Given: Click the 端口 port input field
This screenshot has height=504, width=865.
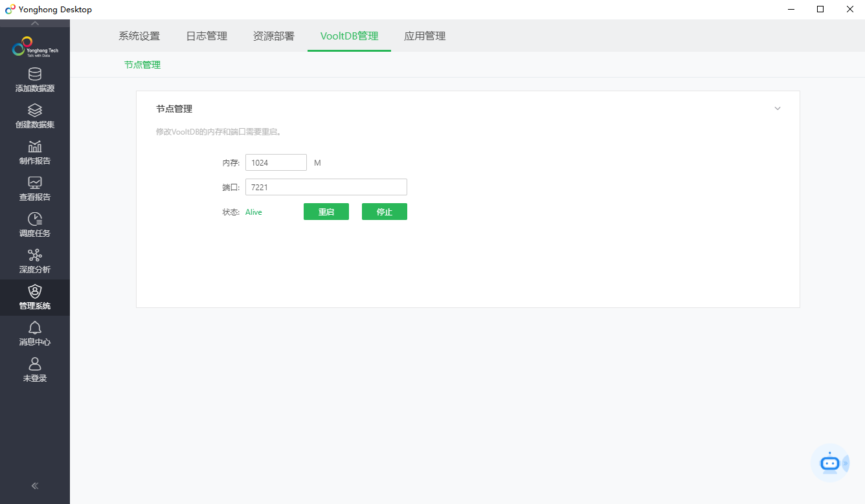Looking at the screenshot, I should pyautogui.click(x=326, y=188).
